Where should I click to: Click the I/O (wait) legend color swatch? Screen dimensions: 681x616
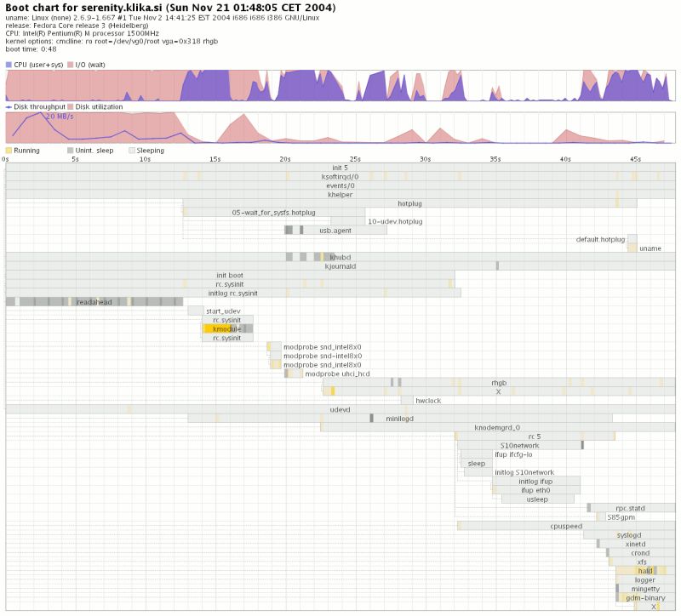click(71, 65)
